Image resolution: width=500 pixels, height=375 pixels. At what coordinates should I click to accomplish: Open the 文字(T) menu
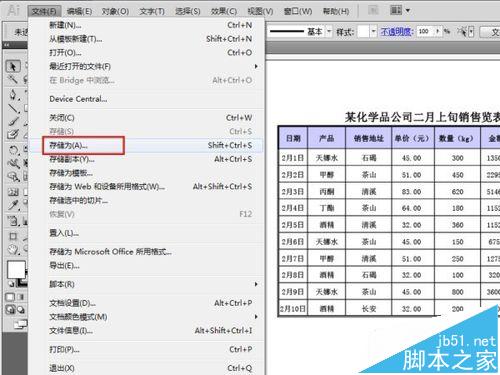pyautogui.click(x=152, y=11)
